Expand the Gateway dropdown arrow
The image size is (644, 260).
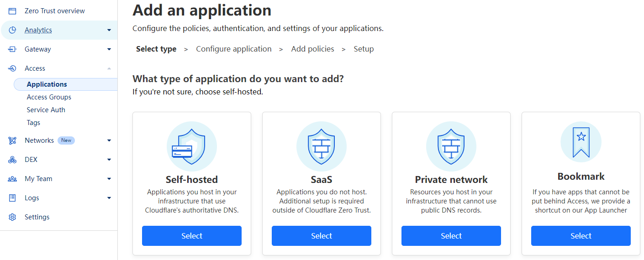(x=109, y=49)
